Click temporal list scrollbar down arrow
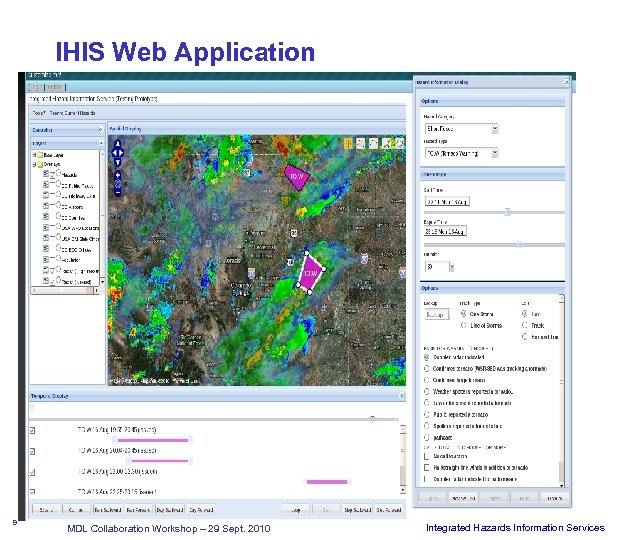The width and height of the screenshot is (641, 540). point(403,490)
